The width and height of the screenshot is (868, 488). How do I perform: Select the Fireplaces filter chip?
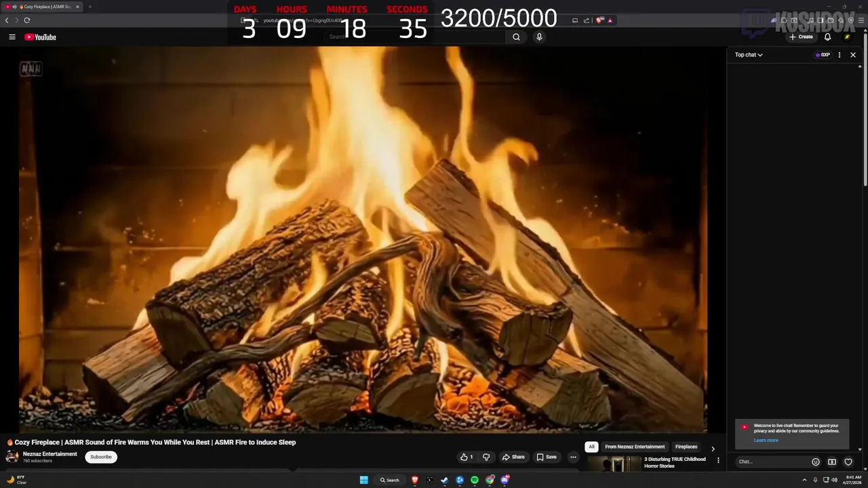click(686, 447)
